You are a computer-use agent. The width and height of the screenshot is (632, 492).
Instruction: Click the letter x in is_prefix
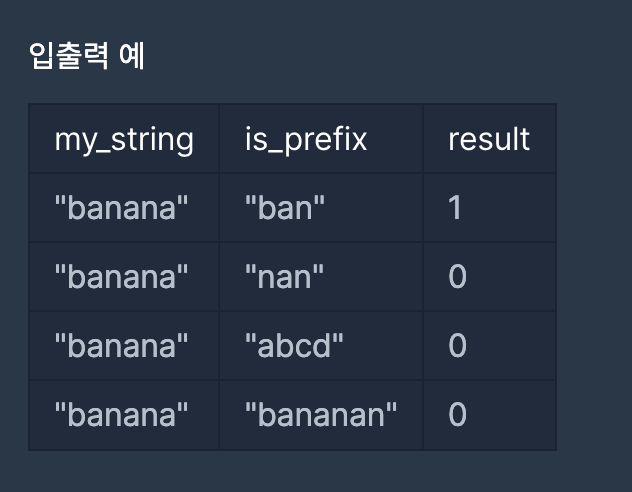click(359, 141)
